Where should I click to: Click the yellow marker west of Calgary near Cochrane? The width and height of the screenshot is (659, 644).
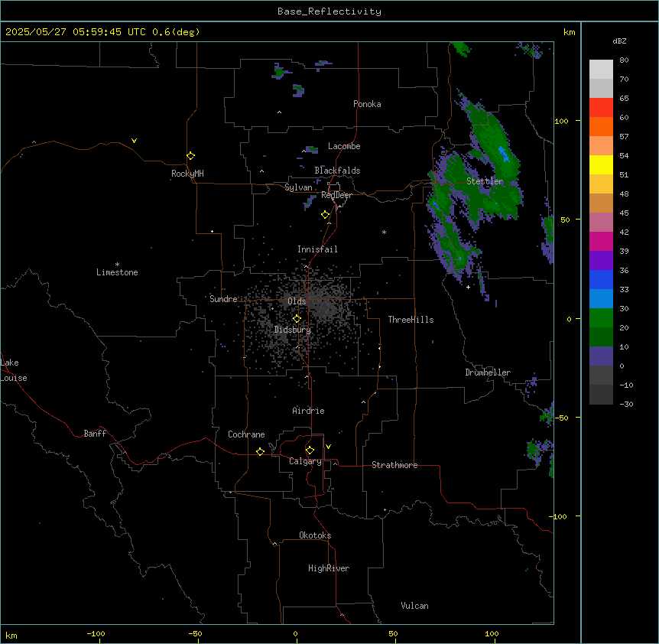(260, 451)
